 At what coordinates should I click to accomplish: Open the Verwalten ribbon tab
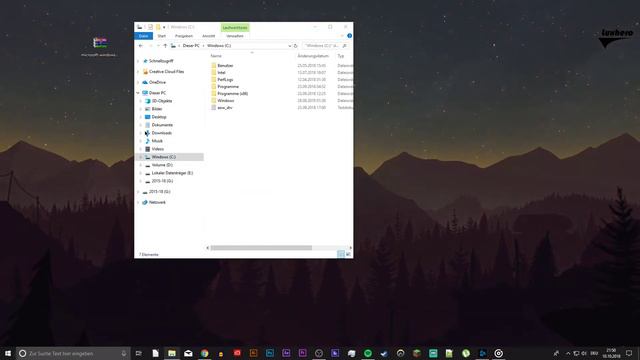coord(235,36)
